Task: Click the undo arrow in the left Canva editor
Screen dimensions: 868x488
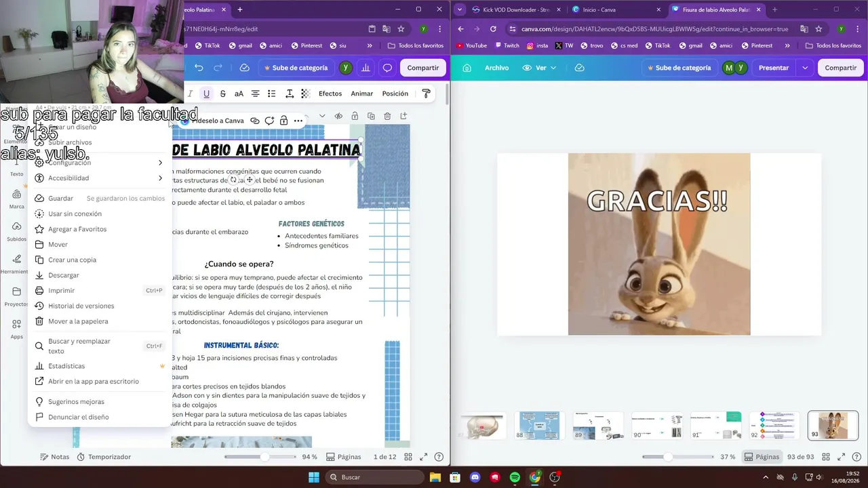Action: (x=199, y=68)
